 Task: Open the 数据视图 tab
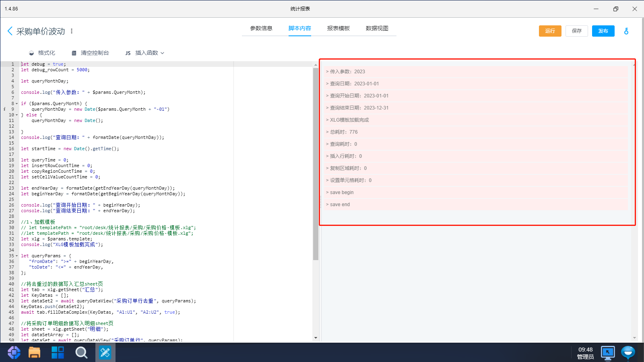(377, 29)
